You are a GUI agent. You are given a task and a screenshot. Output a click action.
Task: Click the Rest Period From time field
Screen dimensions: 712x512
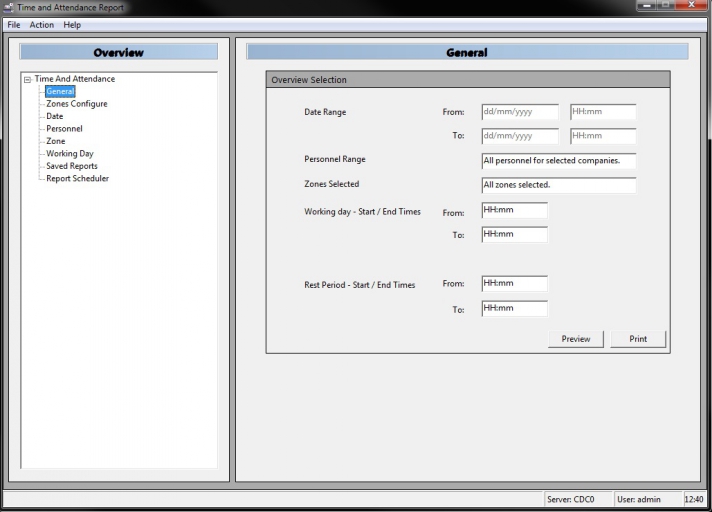(514, 284)
